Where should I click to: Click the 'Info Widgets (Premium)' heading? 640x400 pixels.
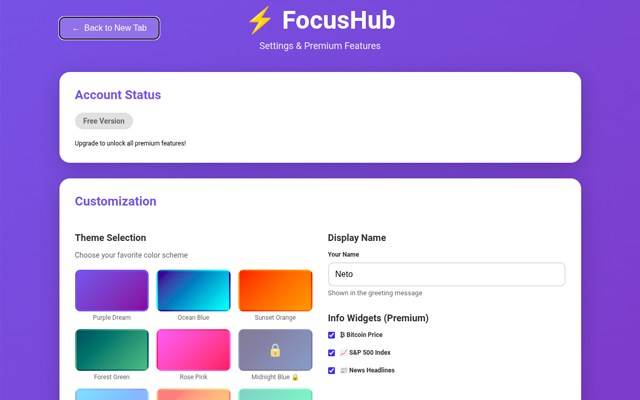point(378,318)
